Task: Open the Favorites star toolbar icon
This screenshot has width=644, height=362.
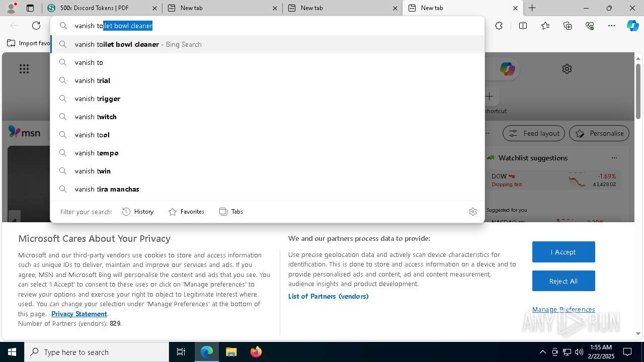Action: 545,26
